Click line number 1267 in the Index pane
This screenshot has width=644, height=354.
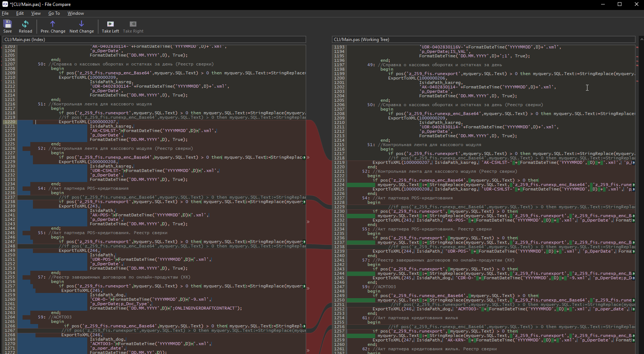click(x=10, y=330)
